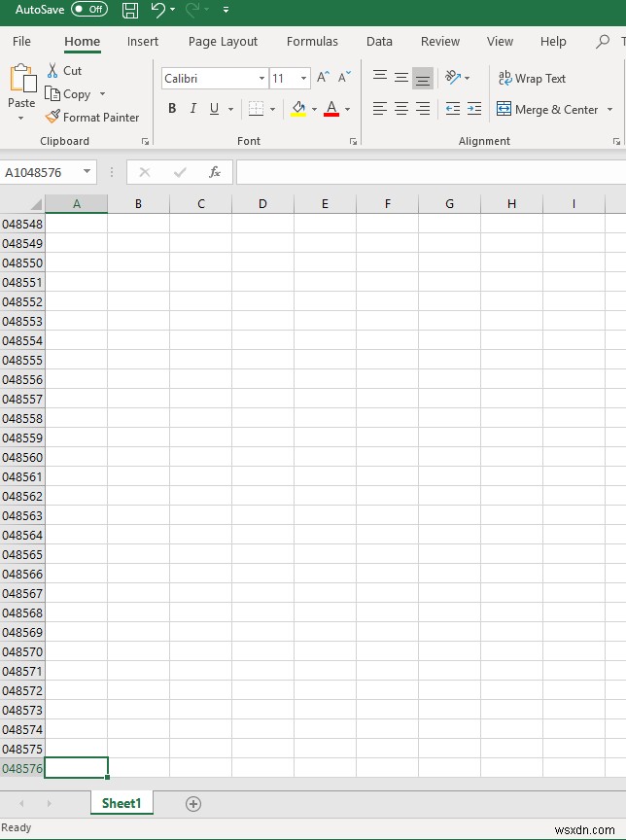Click the Orientation text-angle icon
This screenshot has width=626, height=840.
tap(453, 78)
